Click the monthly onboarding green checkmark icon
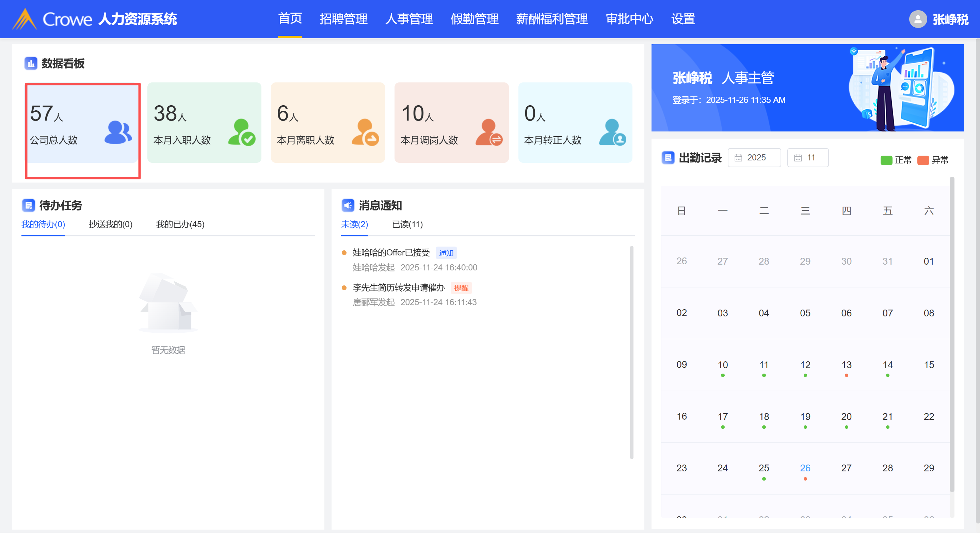The height and width of the screenshot is (533, 980). (242, 132)
